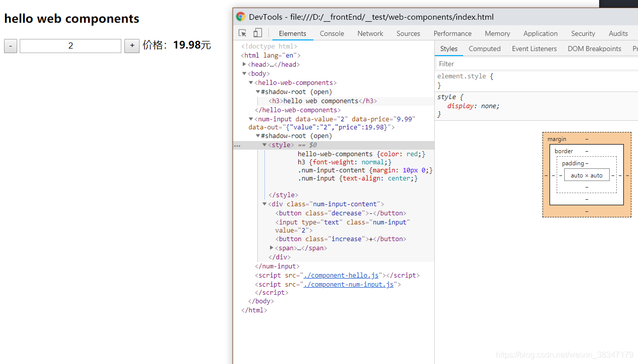
Task: Click the element.style rule block
Action: [536, 81]
